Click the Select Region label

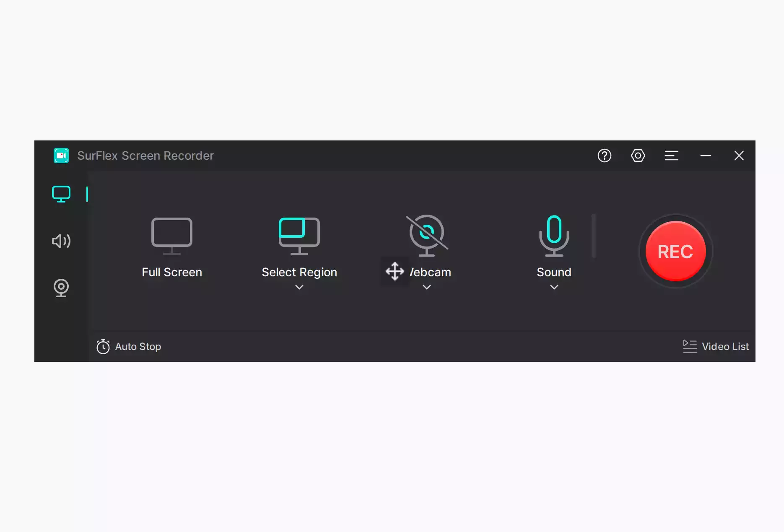tap(299, 272)
